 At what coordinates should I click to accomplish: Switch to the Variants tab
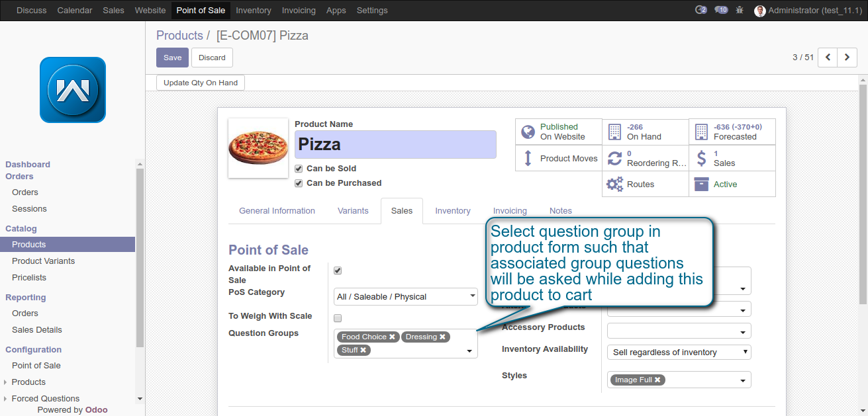click(353, 211)
